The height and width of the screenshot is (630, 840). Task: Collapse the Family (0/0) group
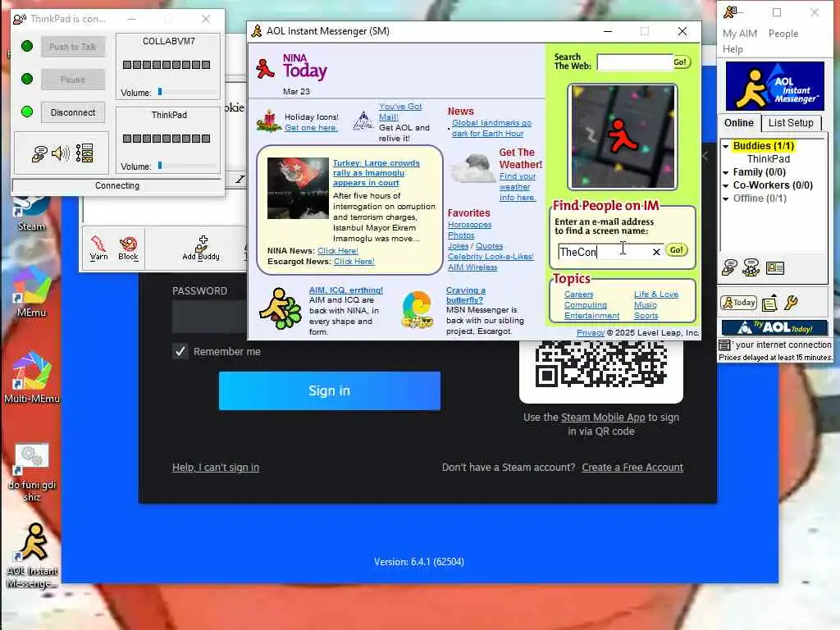click(725, 172)
